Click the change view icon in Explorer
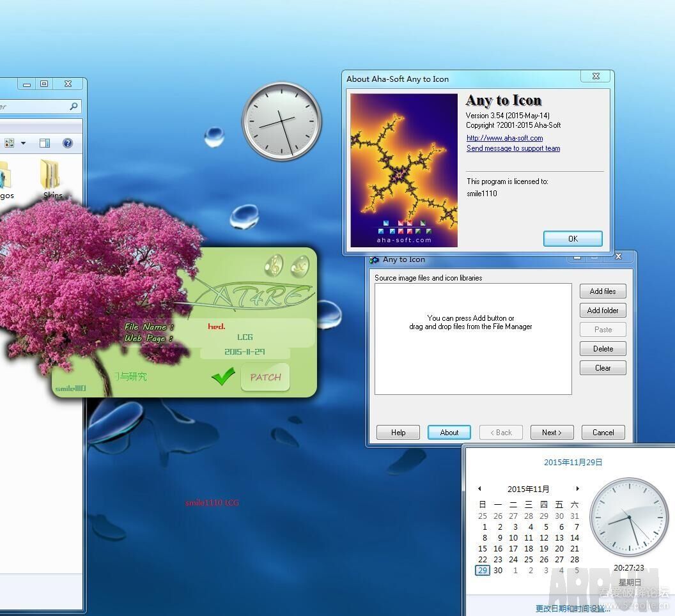 (x=10, y=143)
